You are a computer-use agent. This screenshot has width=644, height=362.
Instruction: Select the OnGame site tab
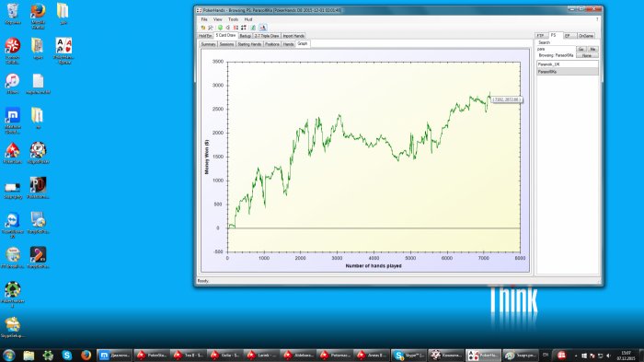point(586,36)
